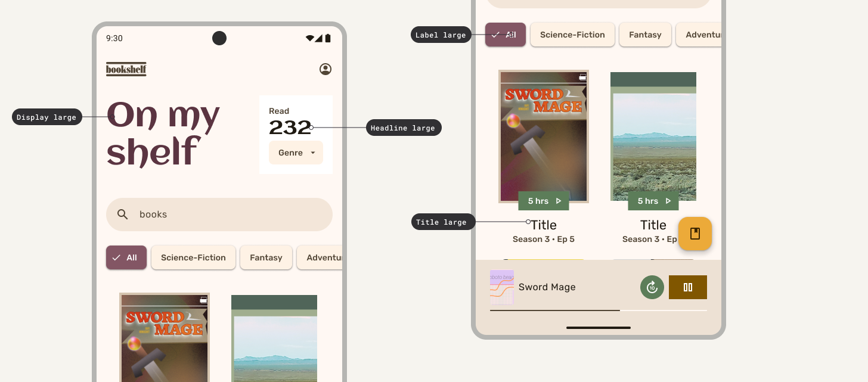Tap the search magnifier icon
868x382 pixels.
[x=123, y=215]
